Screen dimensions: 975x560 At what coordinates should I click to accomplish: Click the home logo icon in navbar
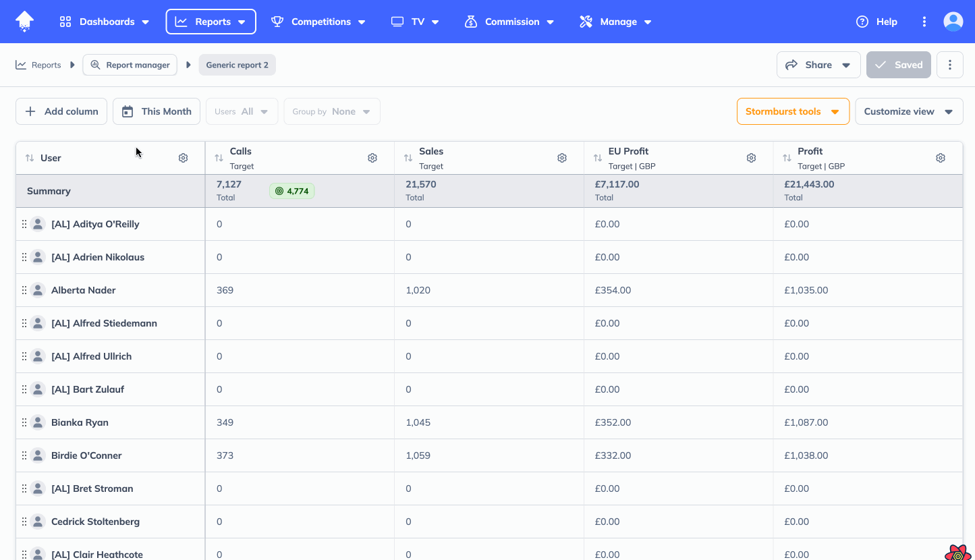click(25, 22)
